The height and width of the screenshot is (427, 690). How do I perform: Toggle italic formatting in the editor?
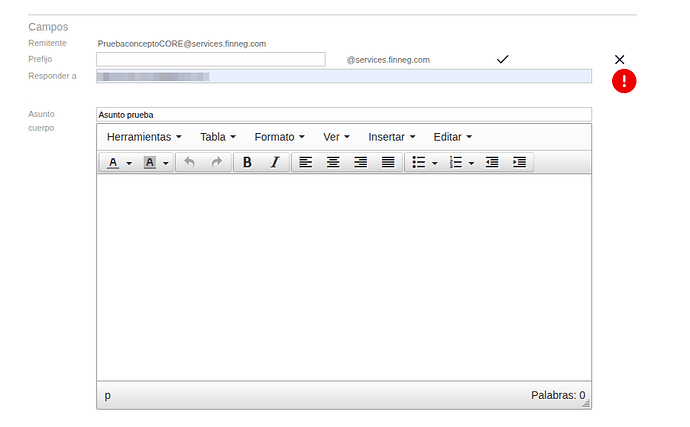click(274, 162)
